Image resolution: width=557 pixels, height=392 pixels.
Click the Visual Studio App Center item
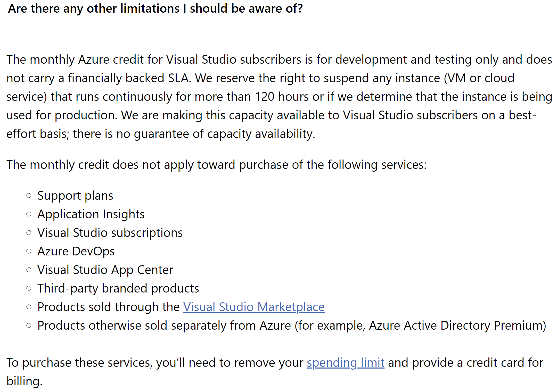pyautogui.click(x=105, y=270)
